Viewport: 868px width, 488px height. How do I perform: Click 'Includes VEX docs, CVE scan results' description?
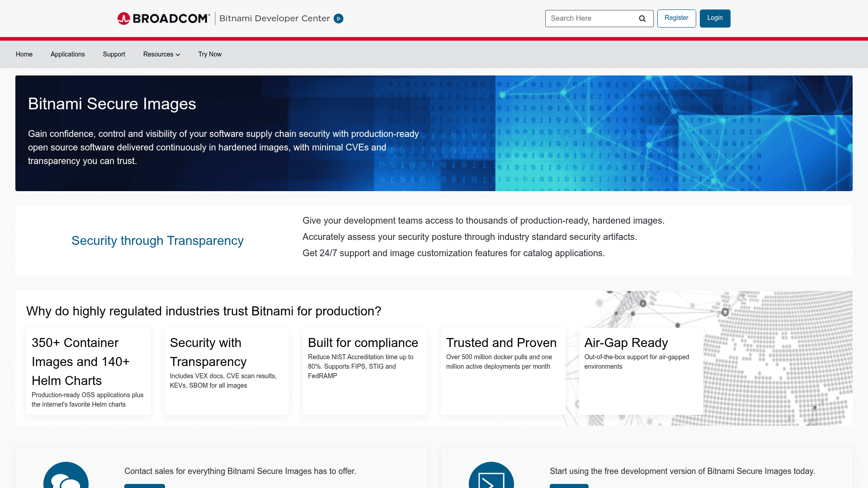[223, 380]
